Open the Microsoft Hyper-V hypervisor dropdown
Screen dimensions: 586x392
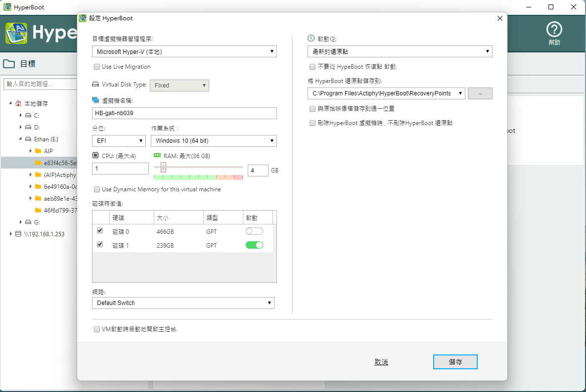coord(184,51)
